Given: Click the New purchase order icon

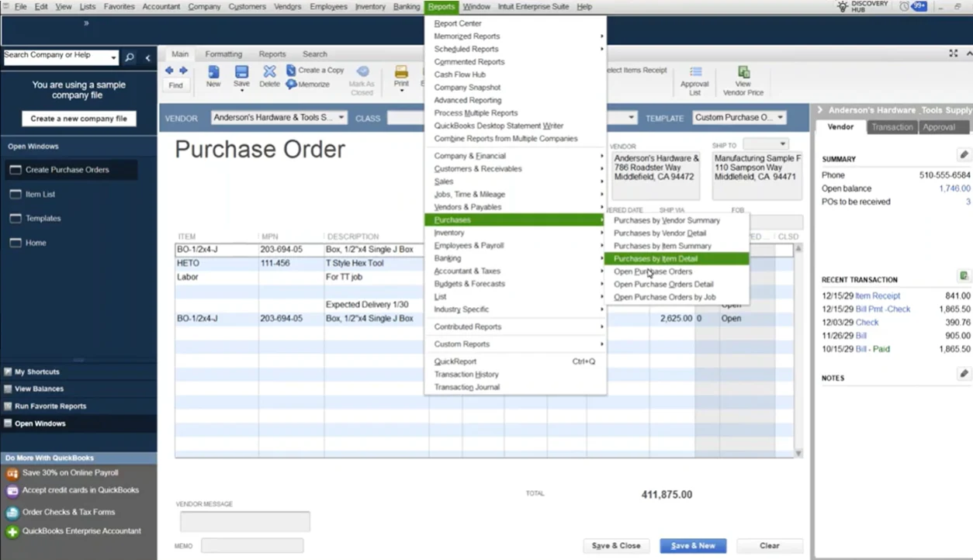Looking at the screenshot, I should click(213, 73).
